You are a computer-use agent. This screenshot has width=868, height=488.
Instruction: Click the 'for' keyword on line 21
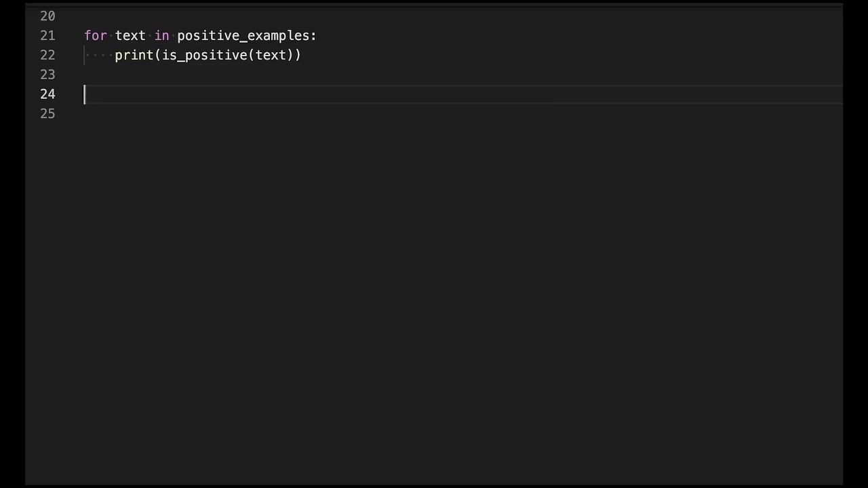[95, 35]
